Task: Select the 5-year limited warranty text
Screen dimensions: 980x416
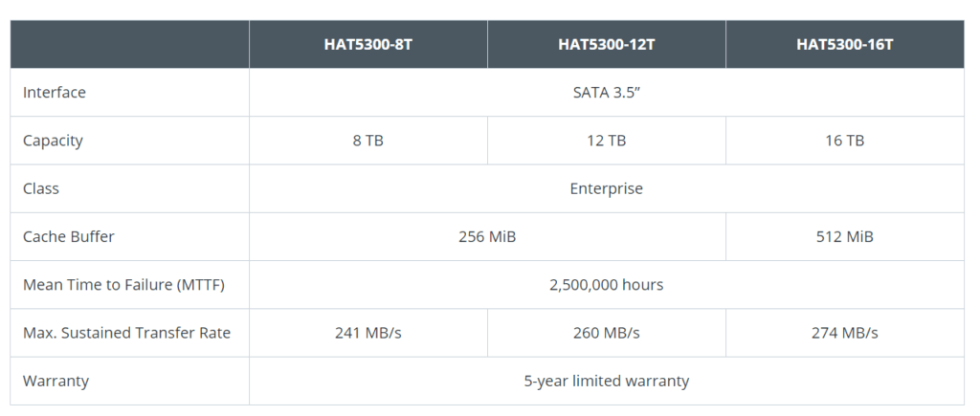Action: [x=606, y=381]
